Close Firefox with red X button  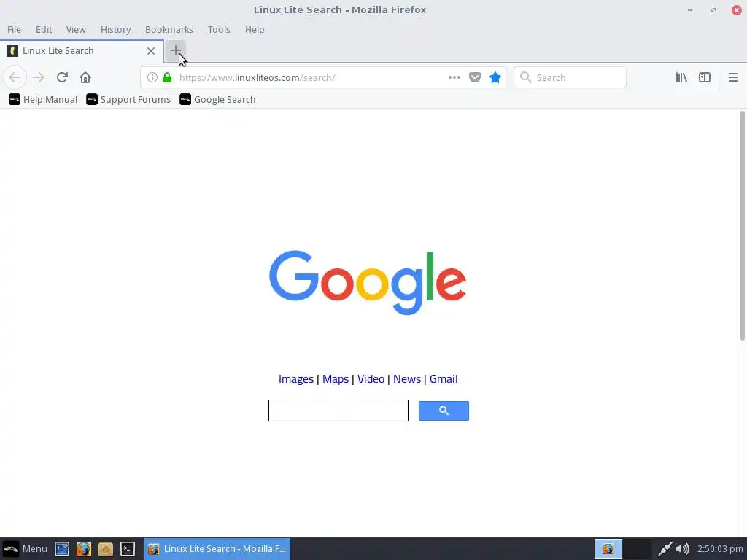click(x=737, y=9)
